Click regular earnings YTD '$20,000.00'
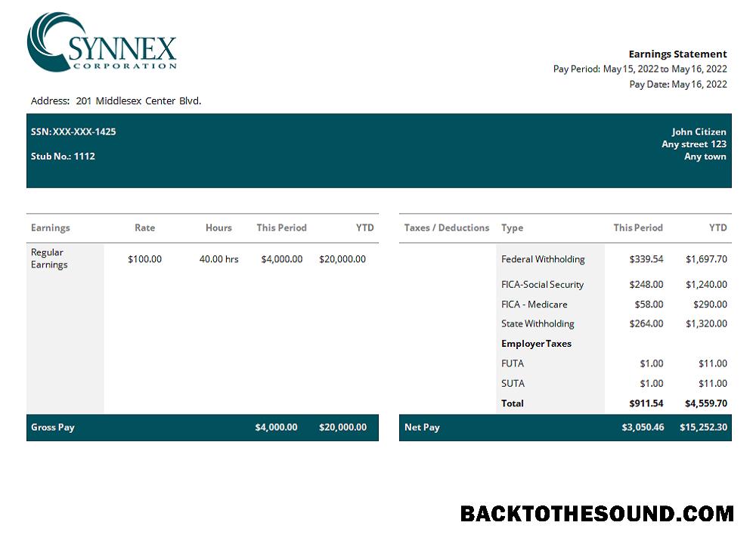756x544 pixels. click(x=342, y=259)
